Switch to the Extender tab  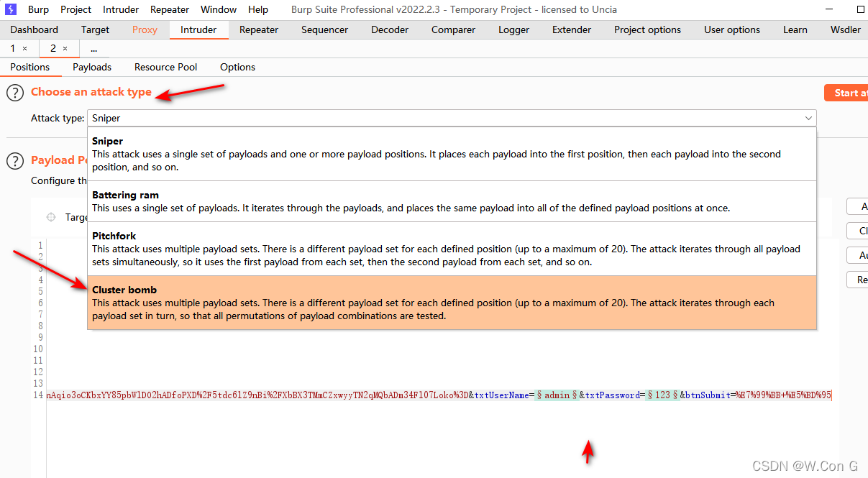(572, 29)
